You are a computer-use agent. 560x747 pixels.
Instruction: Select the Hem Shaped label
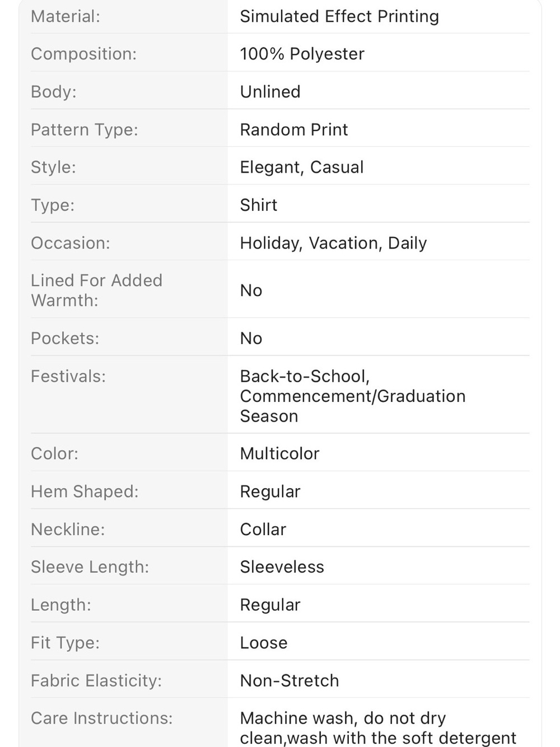coord(85,491)
